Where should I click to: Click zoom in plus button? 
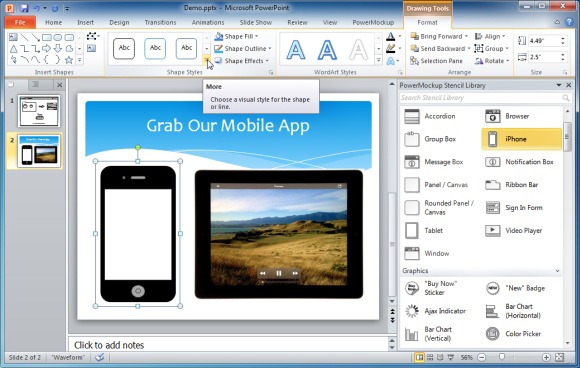pos(546,357)
